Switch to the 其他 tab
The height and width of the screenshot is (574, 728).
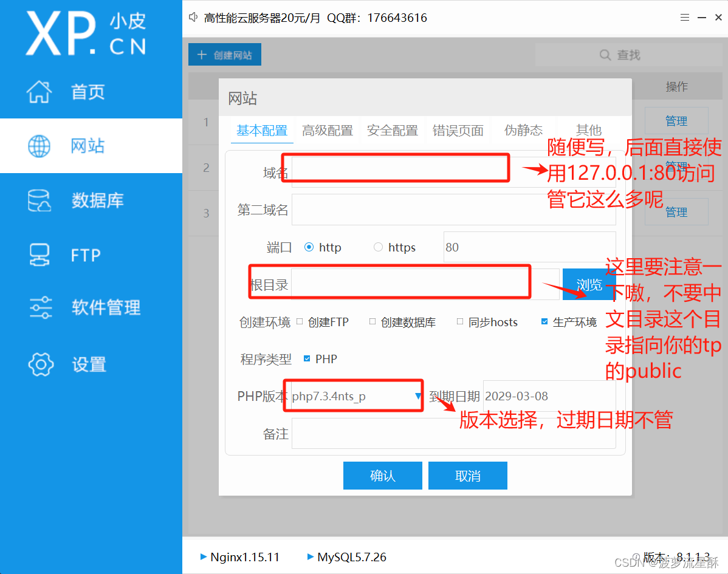point(589,131)
